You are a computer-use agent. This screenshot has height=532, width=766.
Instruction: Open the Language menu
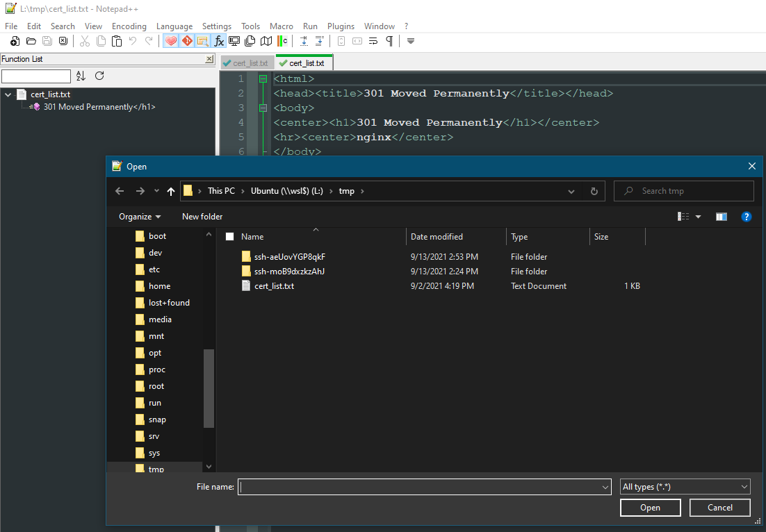174,26
